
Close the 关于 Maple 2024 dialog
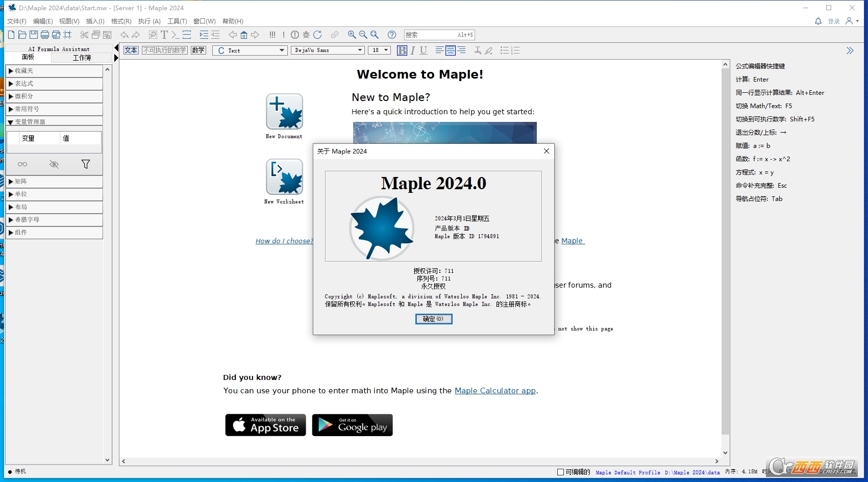pos(547,151)
